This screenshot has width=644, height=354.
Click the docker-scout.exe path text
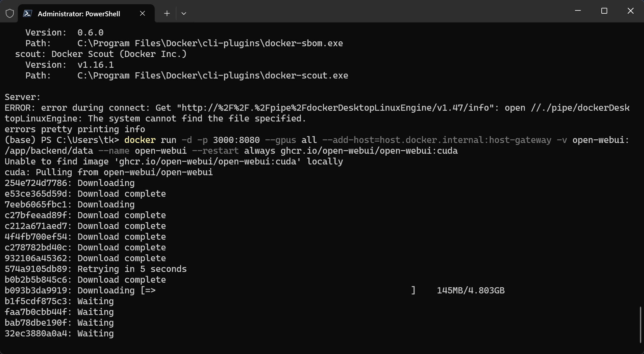click(213, 76)
